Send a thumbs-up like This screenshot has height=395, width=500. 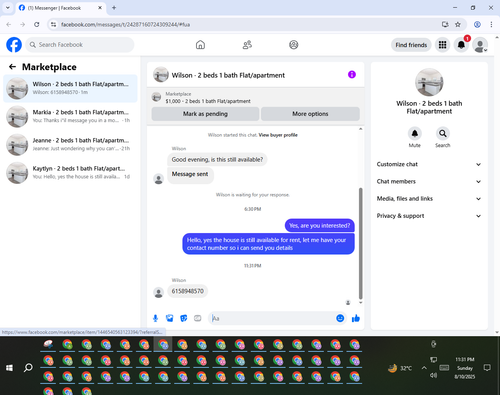click(x=356, y=318)
